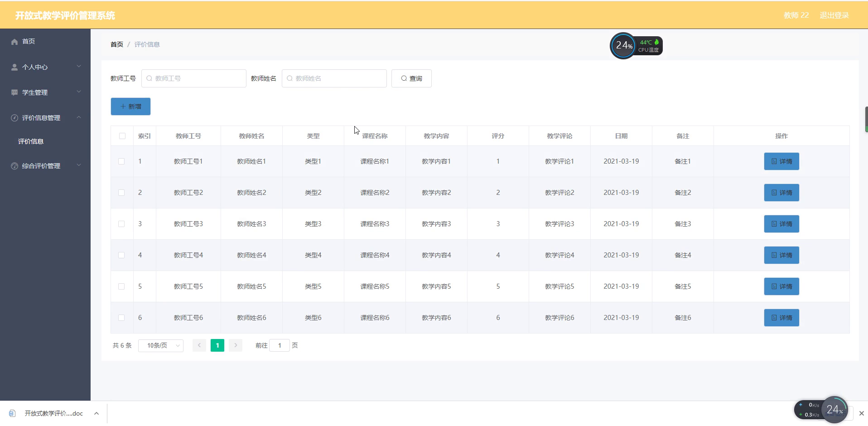
Task: Check the checkbox for row 5
Action: pyautogui.click(x=121, y=286)
